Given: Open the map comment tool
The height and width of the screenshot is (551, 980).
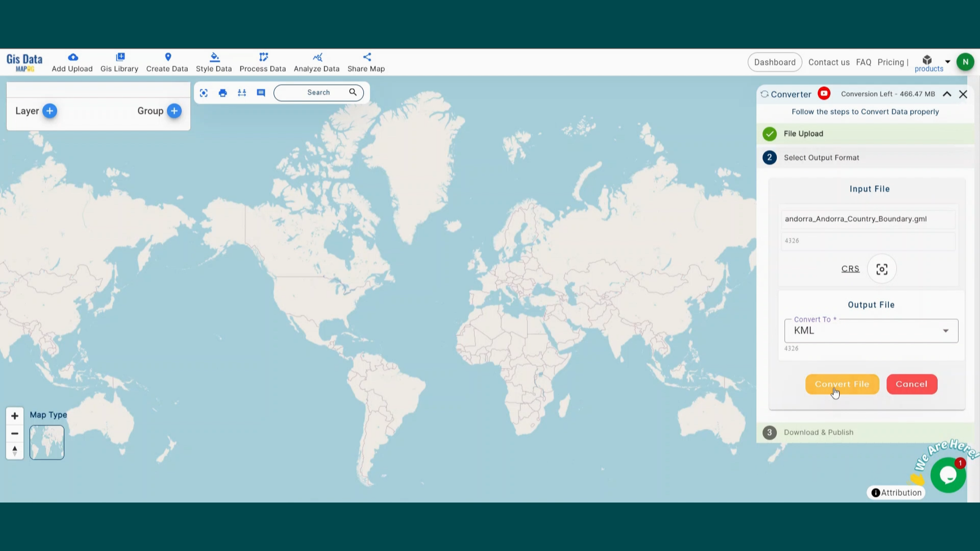Looking at the screenshot, I should pyautogui.click(x=261, y=93).
